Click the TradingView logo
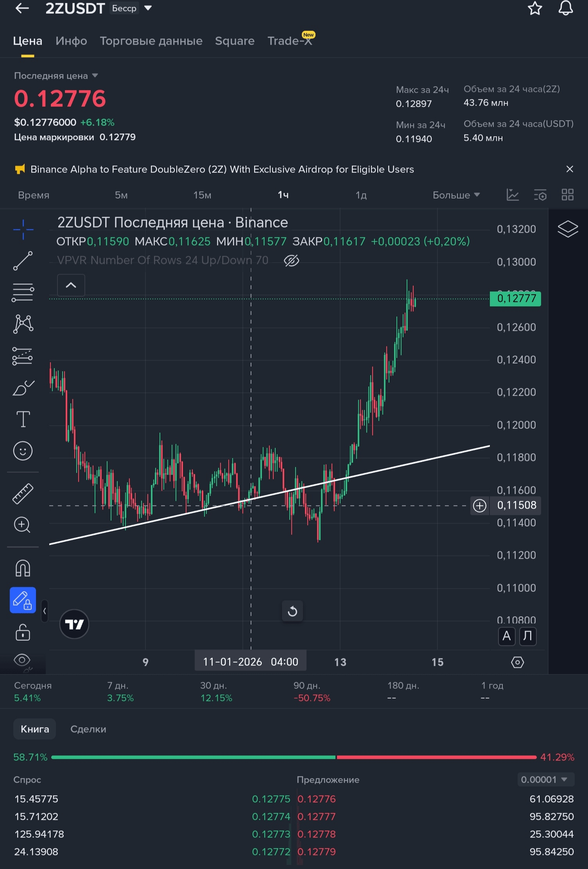 click(x=74, y=624)
